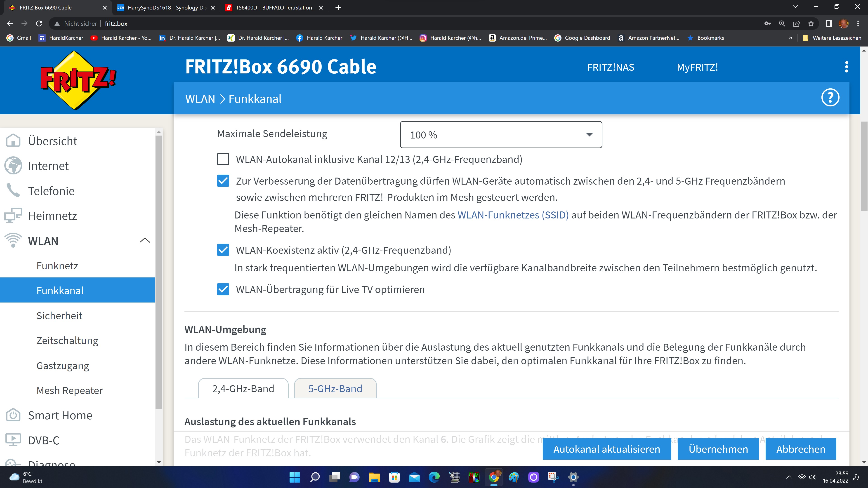Image resolution: width=868 pixels, height=488 pixels.
Task: Open the three-dot FRITZ!Box menu
Action: tap(847, 67)
